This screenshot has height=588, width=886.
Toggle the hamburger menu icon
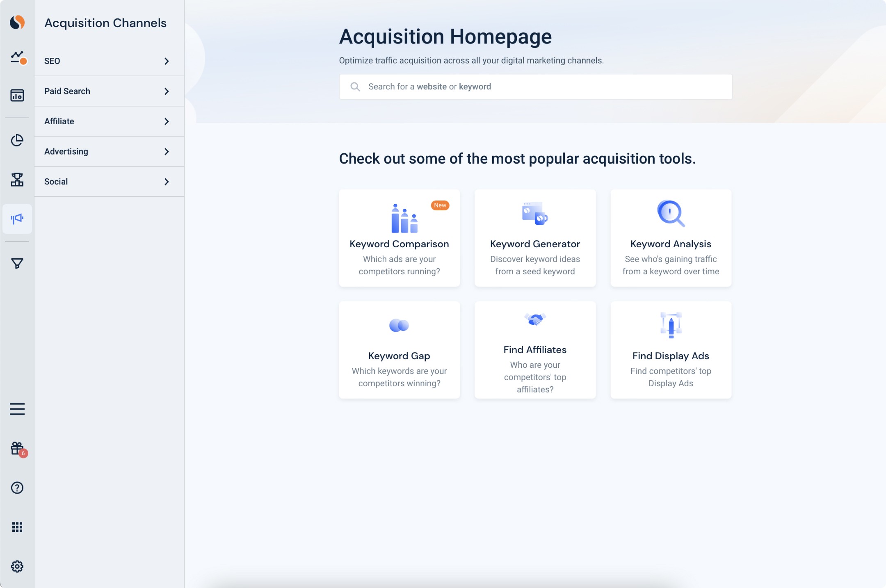(17, 409)
